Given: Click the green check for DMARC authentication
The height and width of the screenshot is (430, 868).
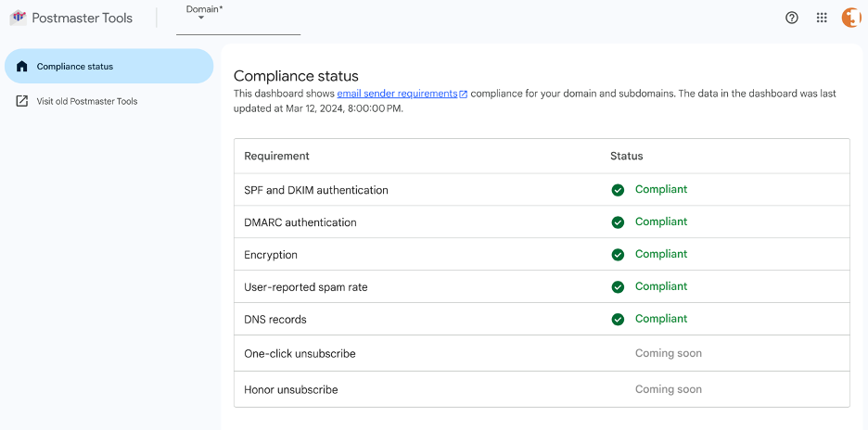Looking at the screenshot, I should coord(618,222).
